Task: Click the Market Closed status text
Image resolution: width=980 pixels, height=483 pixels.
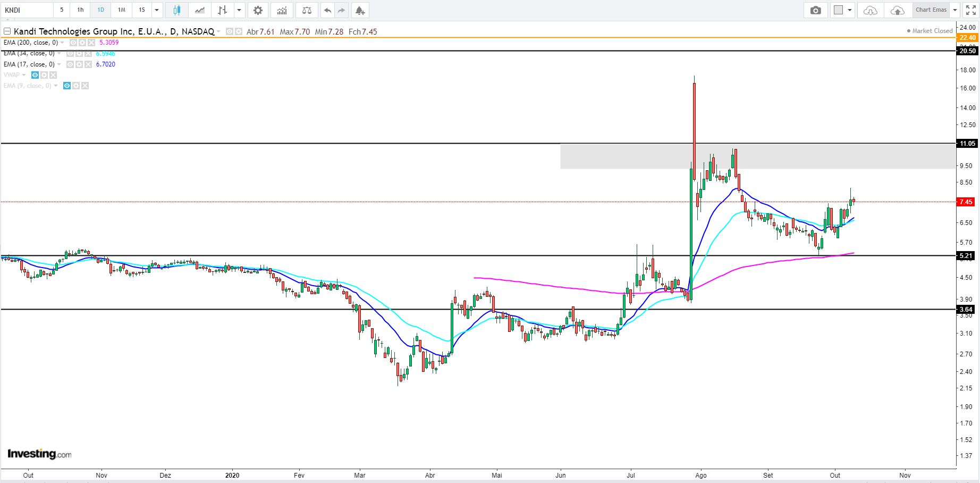Action: pyautogui.click(x=932, y=31)
